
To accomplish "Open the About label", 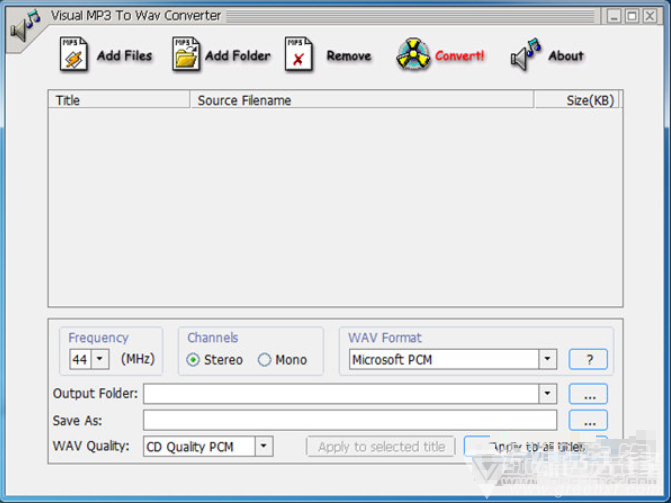I will tap(566, 56).
